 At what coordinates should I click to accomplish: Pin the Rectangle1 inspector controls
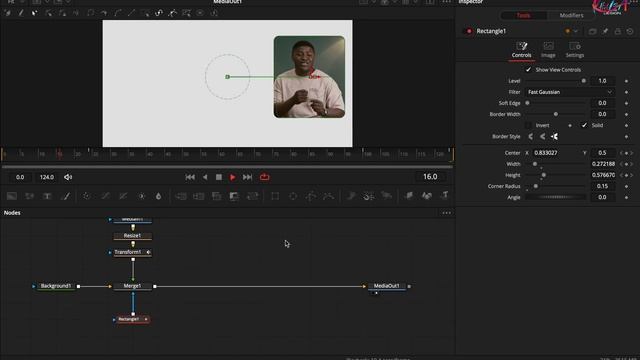pos(605,31)
